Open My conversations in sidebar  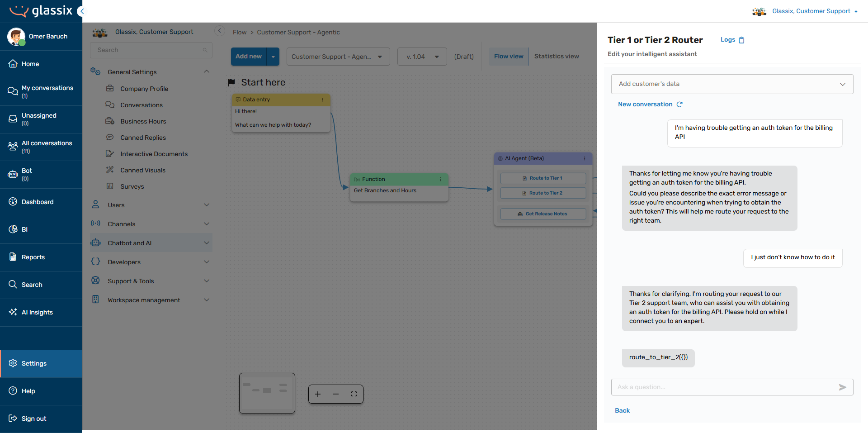coord(41,91)
